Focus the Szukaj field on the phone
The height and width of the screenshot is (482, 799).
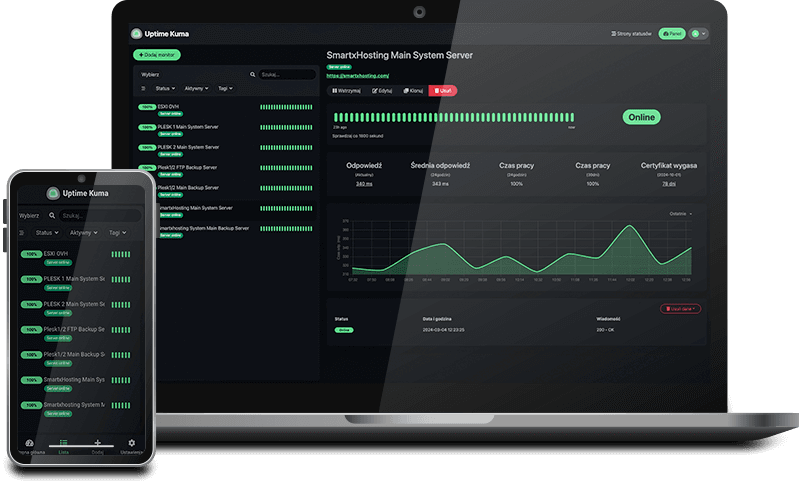click(x=99, y=216)
